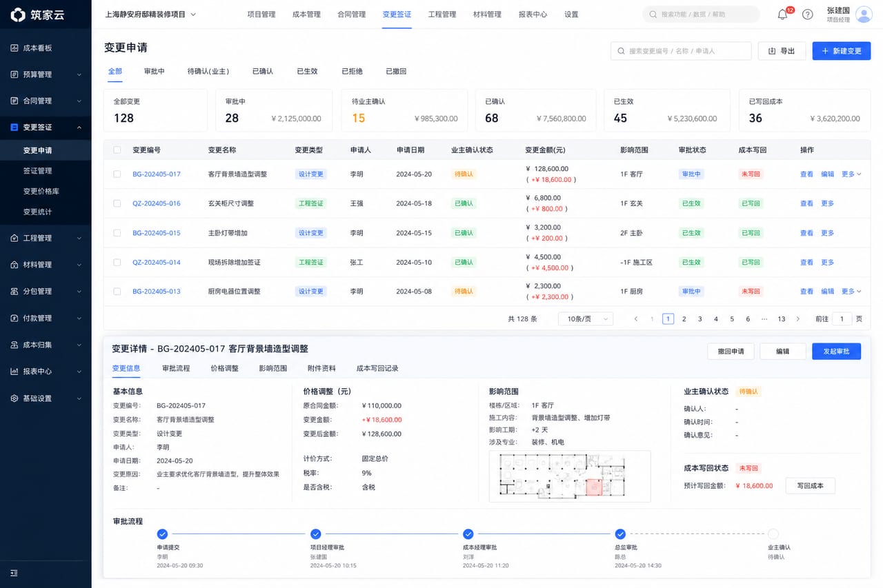Click the user avatar of 张建国
The width and height of the screenshot is (883, 588).
tap(864, 14)
